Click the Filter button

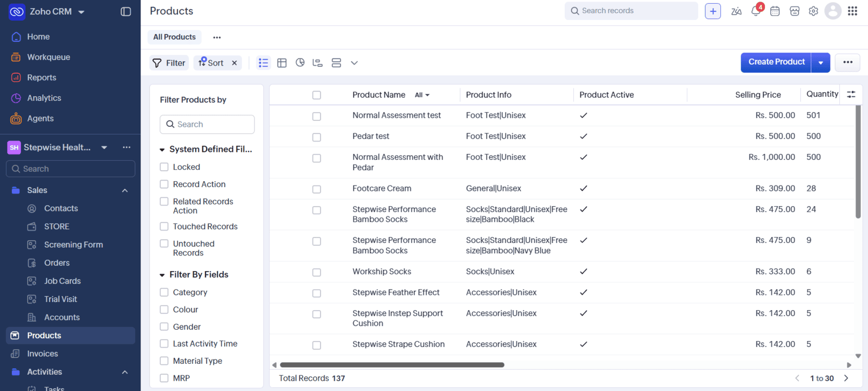tap(169, 63)
